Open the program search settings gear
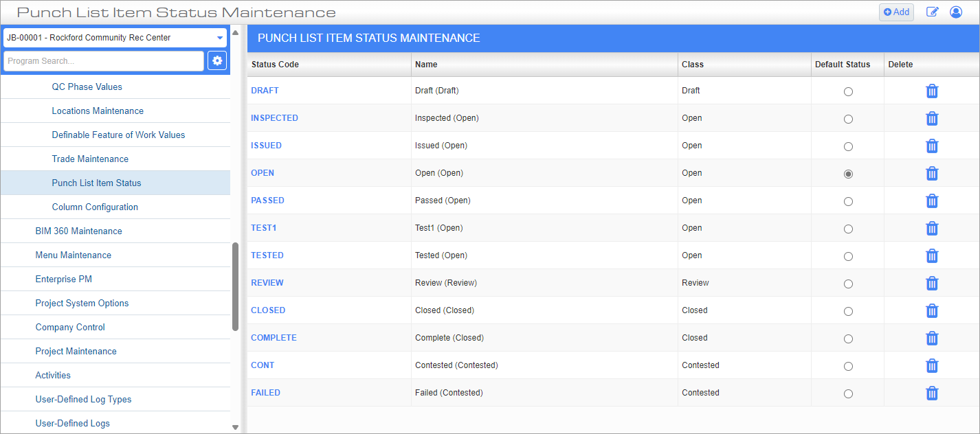The width and height of the screenshot is (980, 434). point(217,60)
